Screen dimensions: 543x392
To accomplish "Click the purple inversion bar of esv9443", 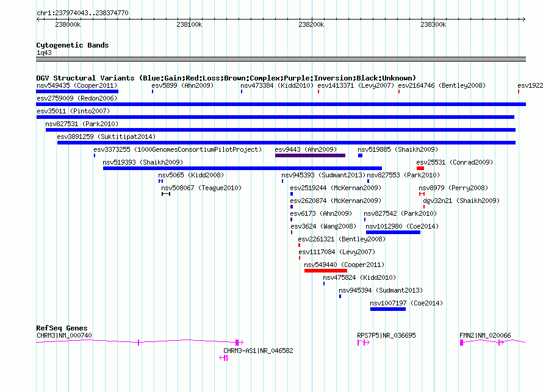I will click(311, 155).
